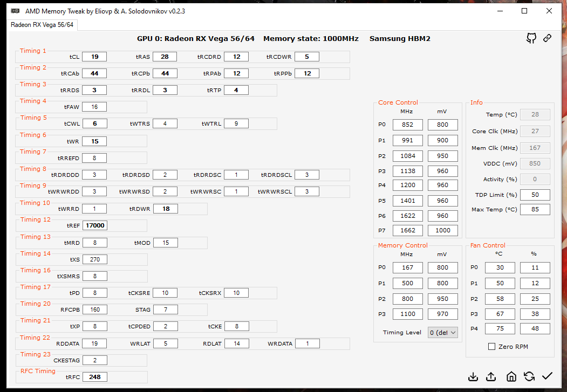The image size is (567, 392).
Task: Click the RFCPB value field
Action: pos(95,310)
